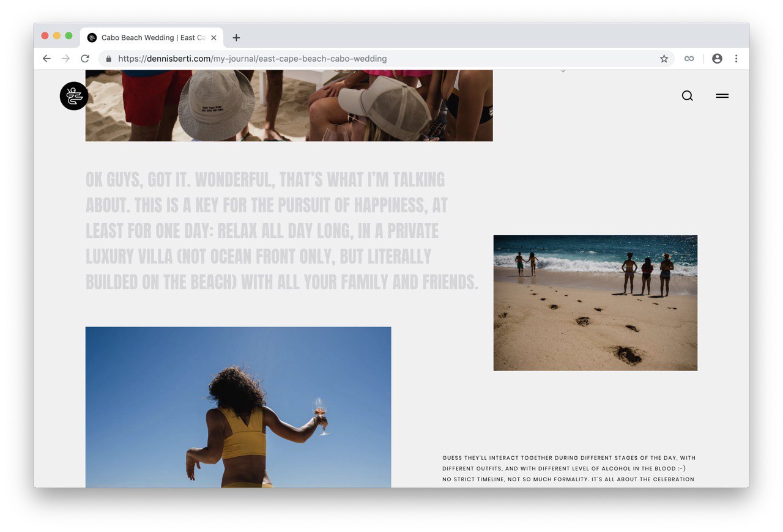Click the beach footprints photo
Screen dimensions: 783x532
[x=595, y=303]
